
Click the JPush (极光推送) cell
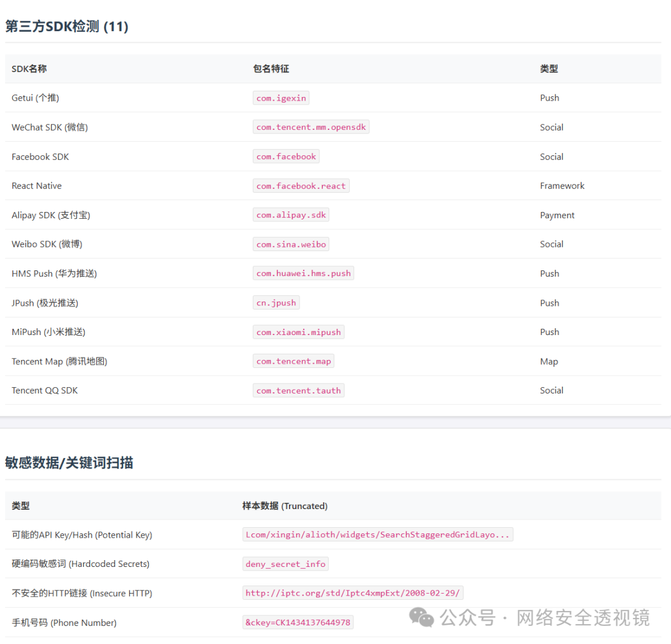45,303
